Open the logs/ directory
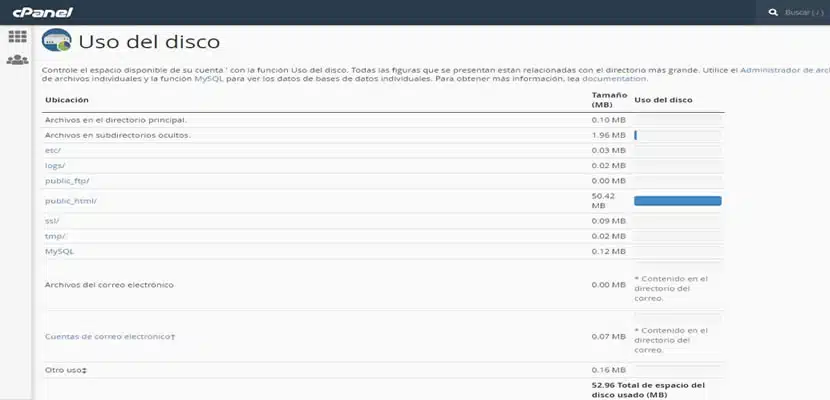Viewport: 830px width, 400px height. tap(55, 165)
